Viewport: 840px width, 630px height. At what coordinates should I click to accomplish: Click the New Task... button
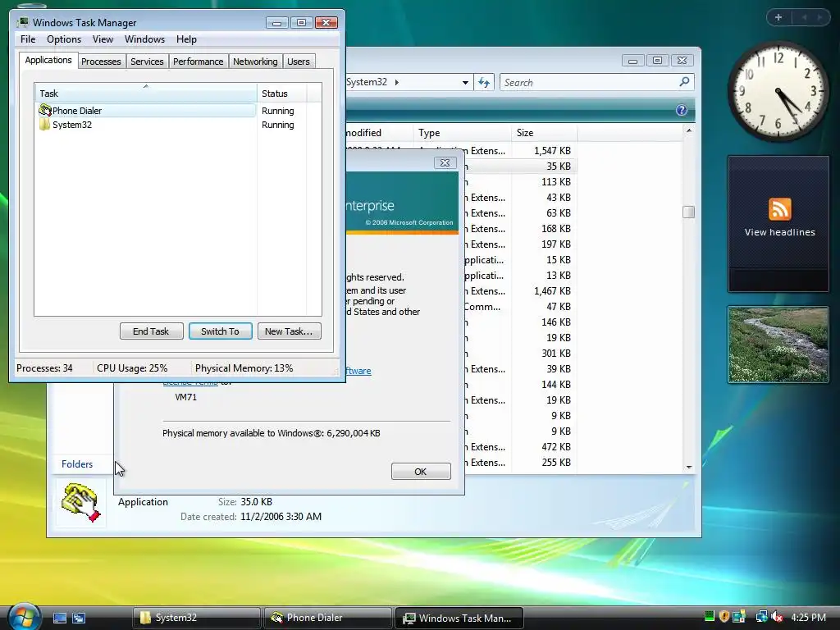tap(289, 331)
